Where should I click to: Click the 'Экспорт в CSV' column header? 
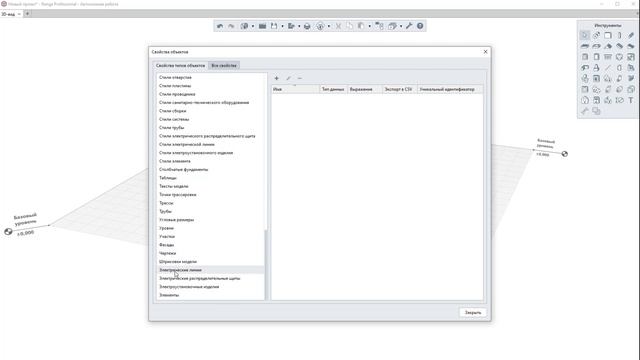click(x=400, y=89)
